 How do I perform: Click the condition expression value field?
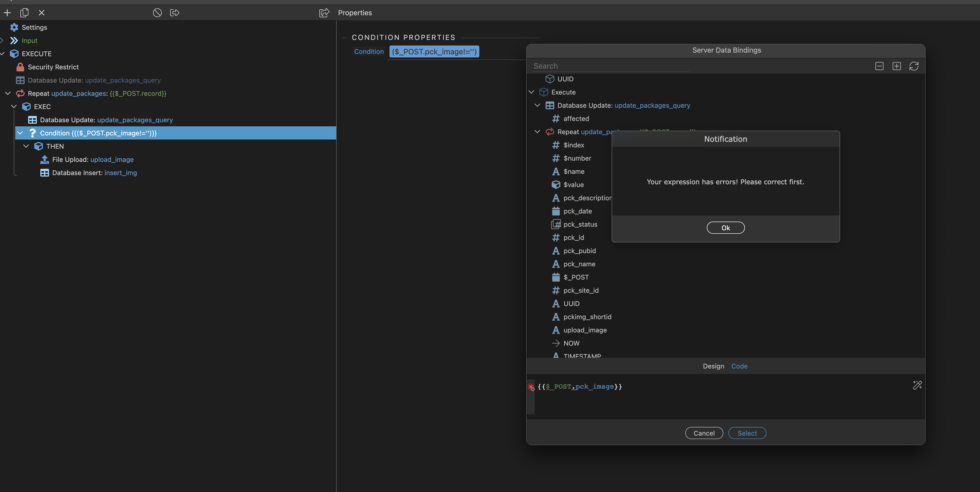tap(434, 52)
